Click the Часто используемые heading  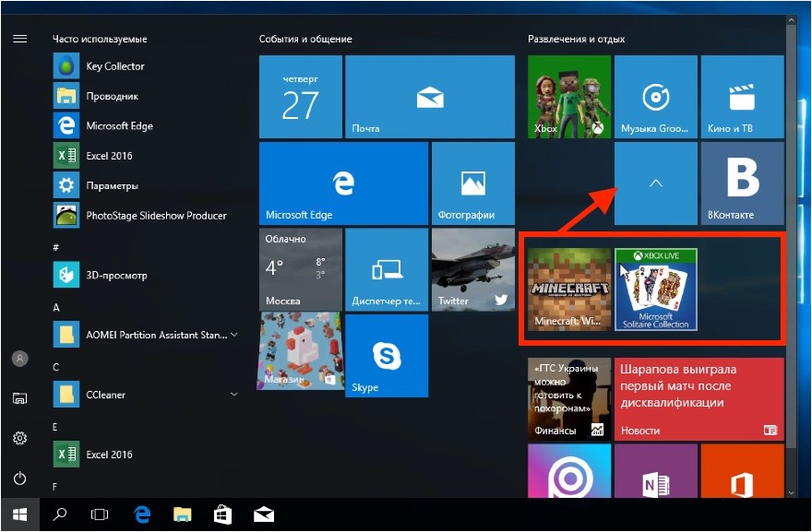click(100, 39)
